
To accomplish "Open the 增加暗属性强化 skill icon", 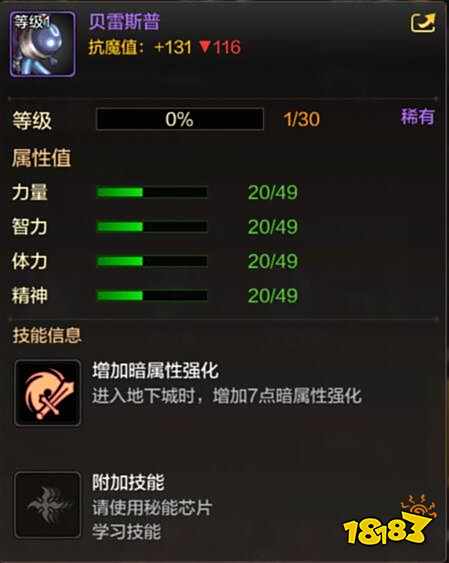I will [x=48, y=393].
